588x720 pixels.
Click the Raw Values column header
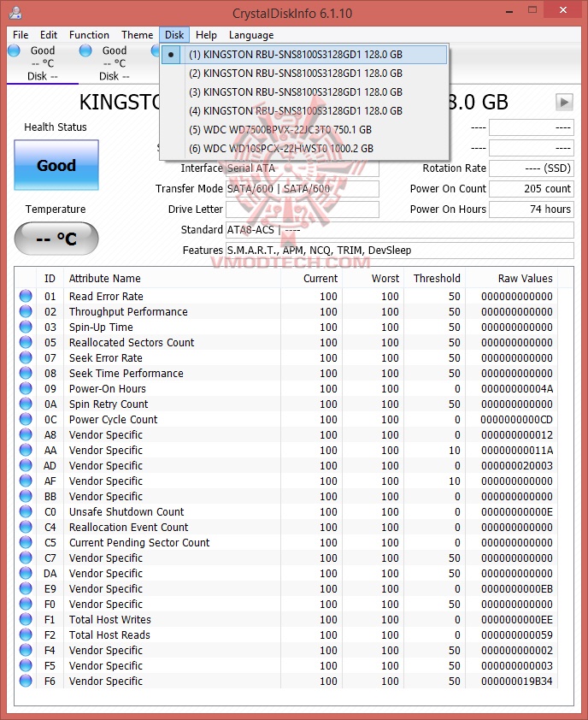point(511,278)
